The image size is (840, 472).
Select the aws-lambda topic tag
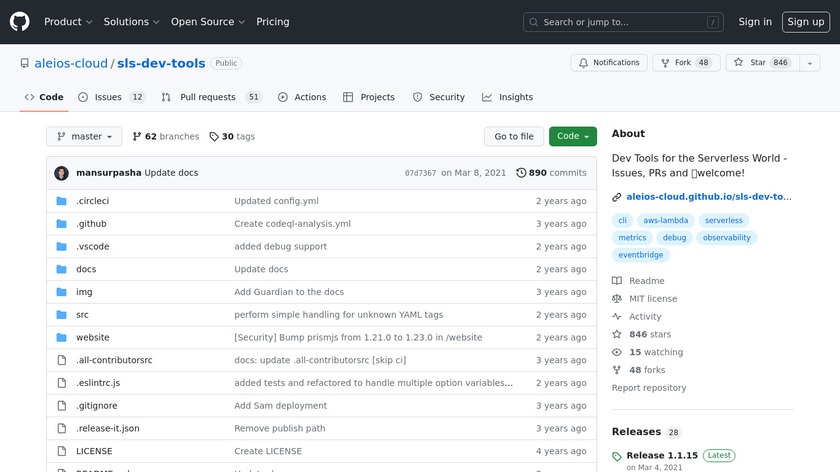pos(664,220)
